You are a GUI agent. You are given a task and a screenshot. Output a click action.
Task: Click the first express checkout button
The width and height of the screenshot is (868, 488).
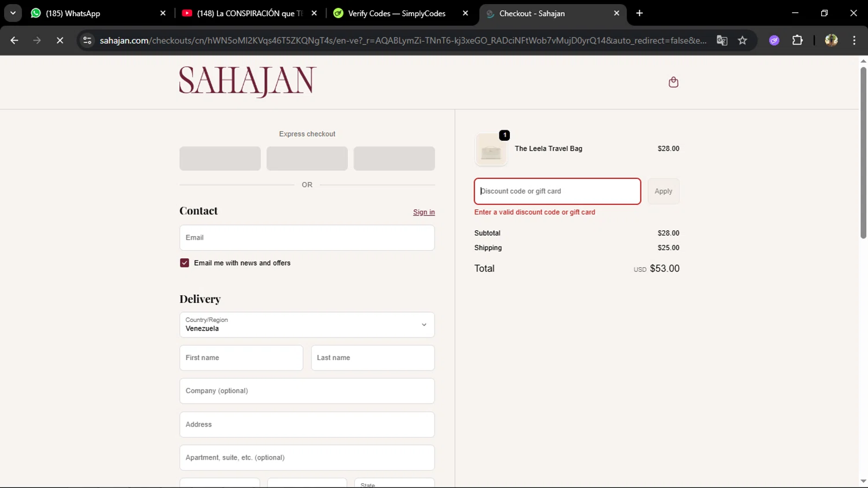pyautogui.click(x=220, y=159)
